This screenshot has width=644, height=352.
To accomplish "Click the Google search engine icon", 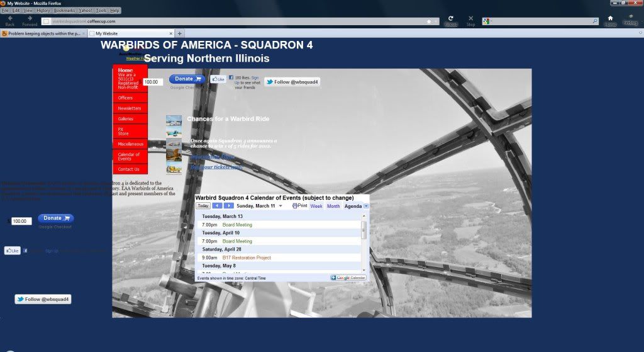I will pos(486,21).
